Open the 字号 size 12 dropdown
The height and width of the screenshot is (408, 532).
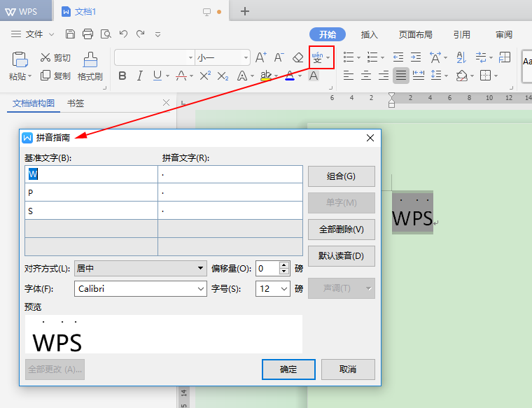tap(273, 288)
